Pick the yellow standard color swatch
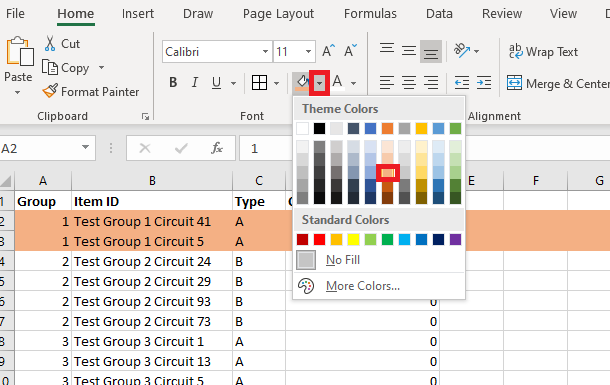This screenshot has height=385, width=610. [353, 240]
